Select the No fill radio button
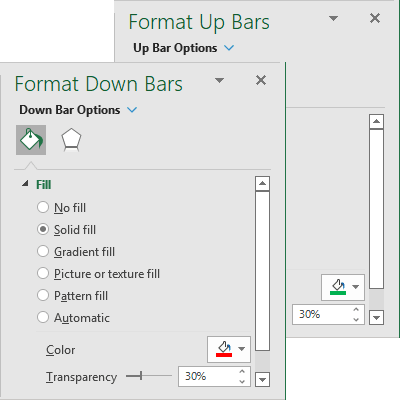 [43, 207]
